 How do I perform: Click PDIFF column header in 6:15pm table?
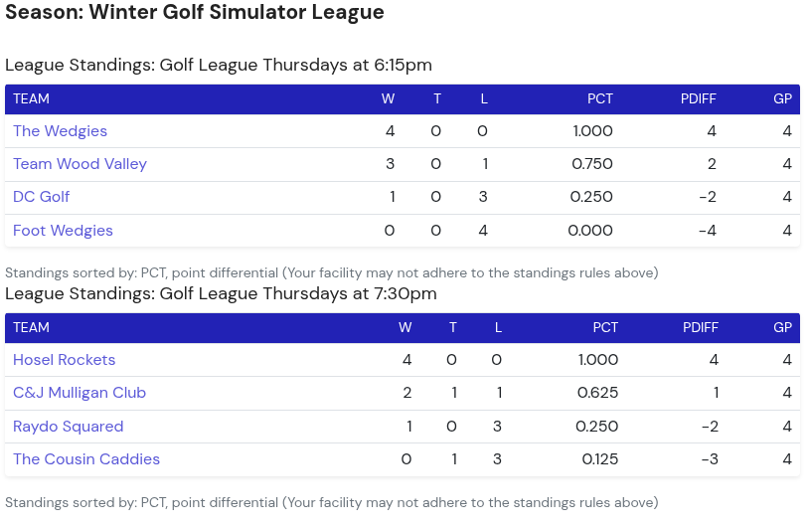tap(698, 98)
